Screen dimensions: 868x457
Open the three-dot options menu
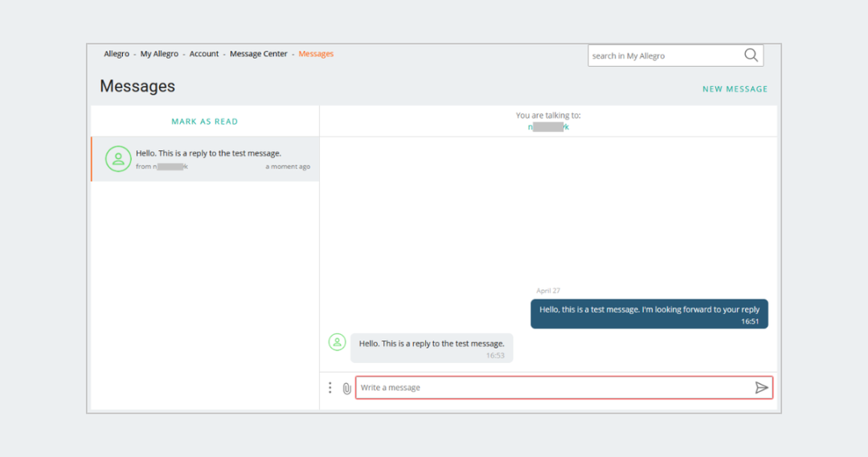330,388
